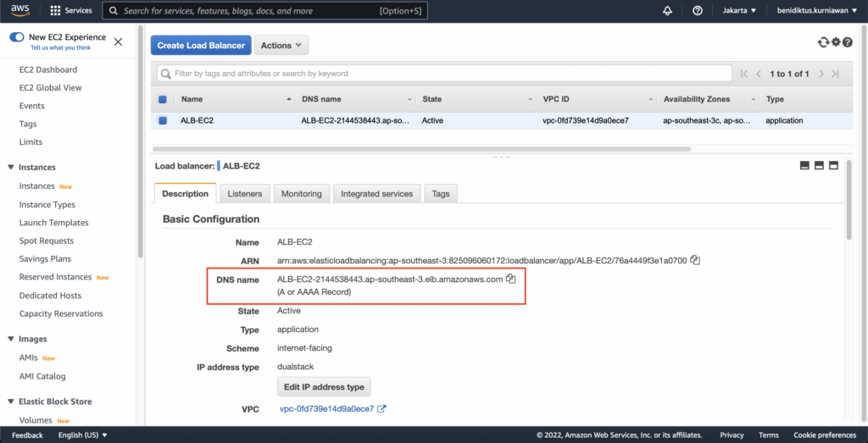Open State column filter arrow

pyautogui.click(x=530, y=100)
